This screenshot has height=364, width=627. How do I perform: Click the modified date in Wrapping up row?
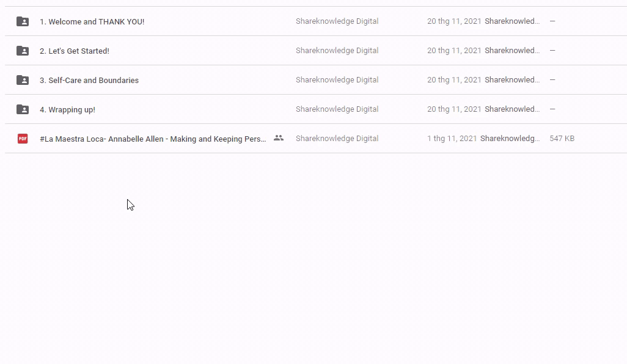[454, 109]
